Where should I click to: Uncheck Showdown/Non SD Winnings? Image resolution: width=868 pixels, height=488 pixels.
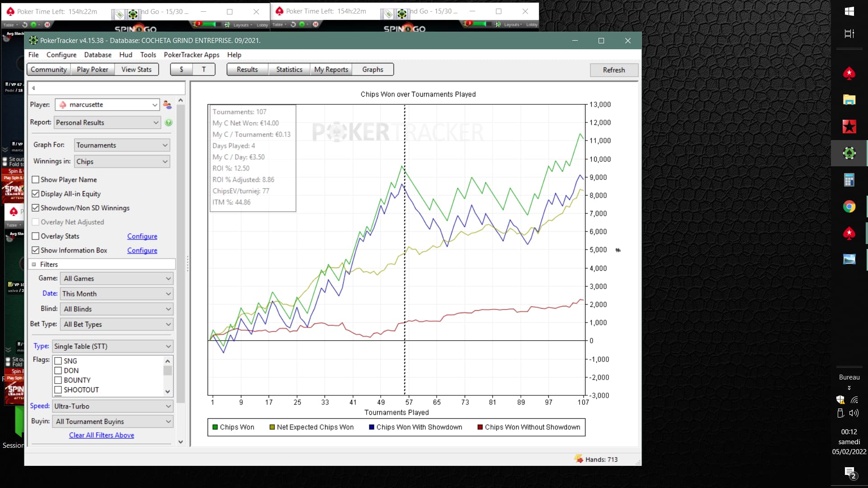(35, 208)
